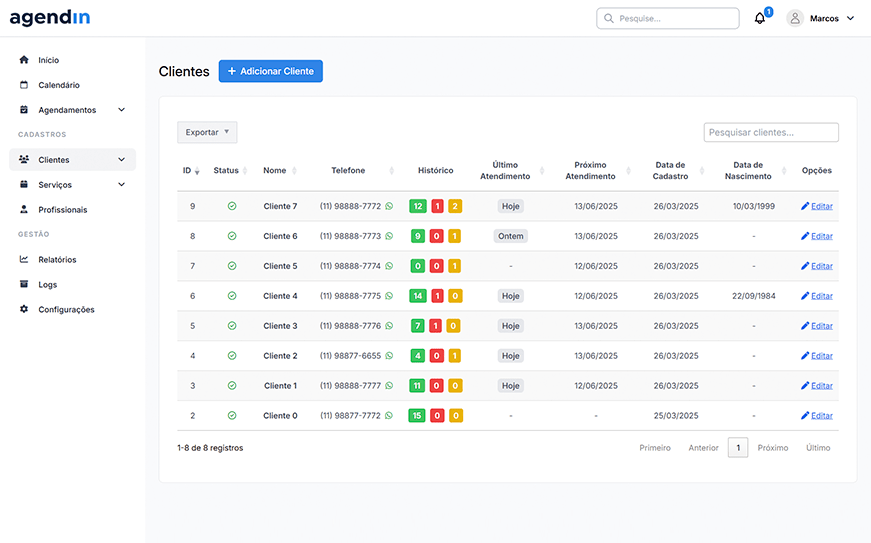This screenshot has width=871, height=543.
Task: Click the Calendário calendar icon
Action: pyautogui.click(x=24, y=84)
